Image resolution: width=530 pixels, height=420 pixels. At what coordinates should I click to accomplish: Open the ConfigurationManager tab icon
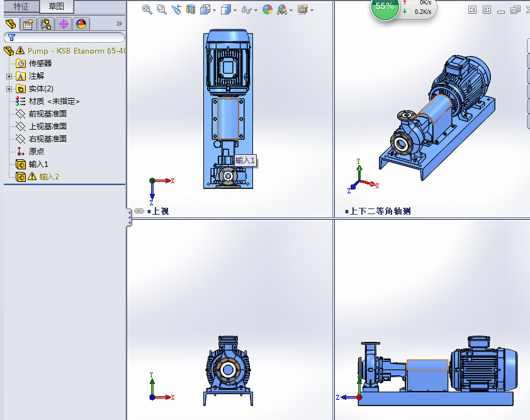[x=45, y=24]
